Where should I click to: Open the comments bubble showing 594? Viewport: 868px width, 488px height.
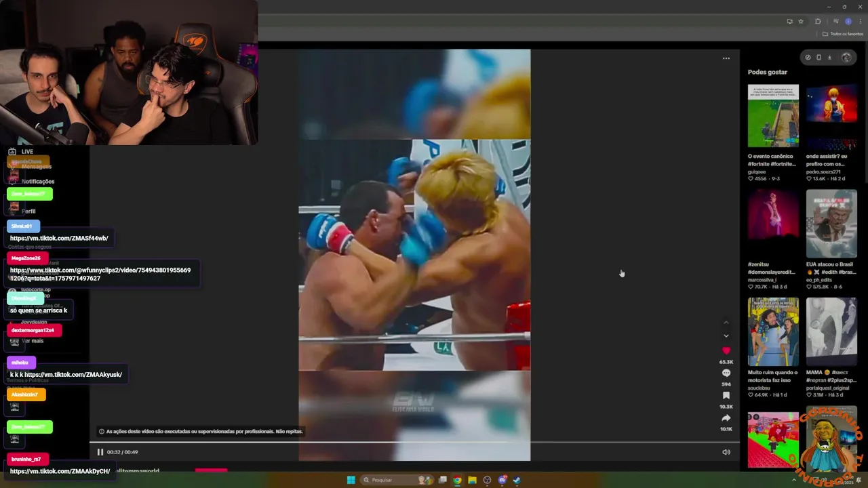click(x=726, y=373)
